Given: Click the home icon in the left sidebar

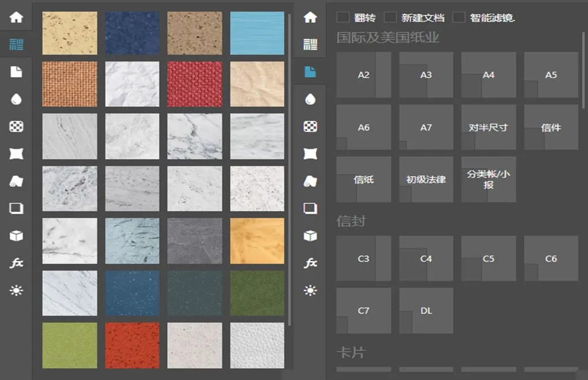Looking at the screenshot, I should [x=16, y=17].
